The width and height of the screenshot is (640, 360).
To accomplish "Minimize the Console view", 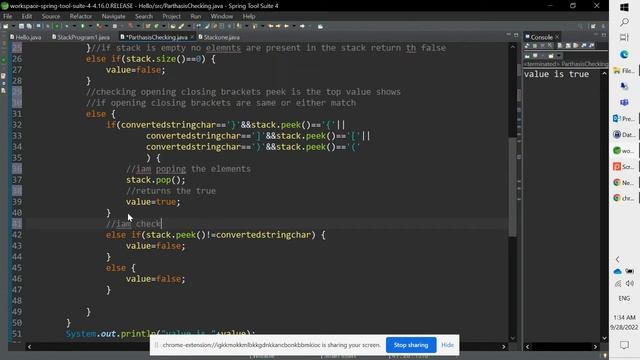I will pos(596,35).
